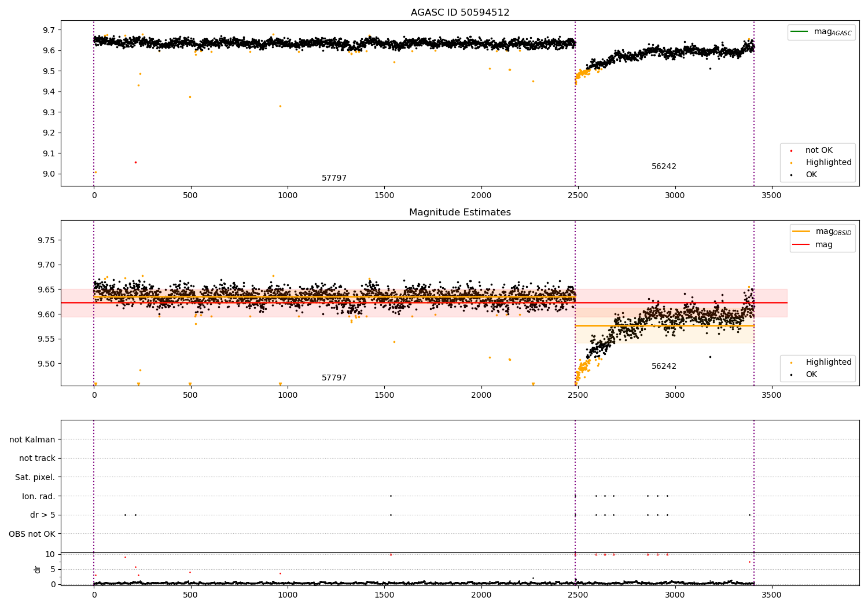The width and height of the screenshot is (868, 608).
Task: Click the rotated 'dr' y-axis label
Action: tap(38, 569)
